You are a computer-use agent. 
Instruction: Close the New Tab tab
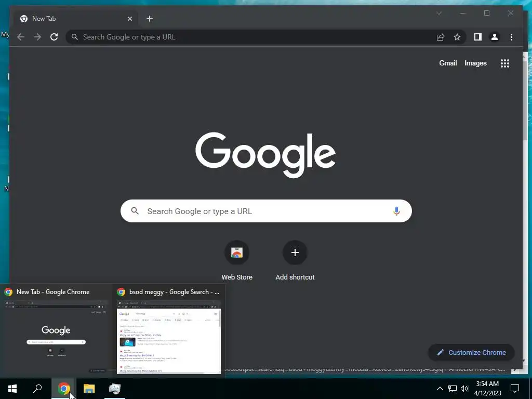click(129, 19)
